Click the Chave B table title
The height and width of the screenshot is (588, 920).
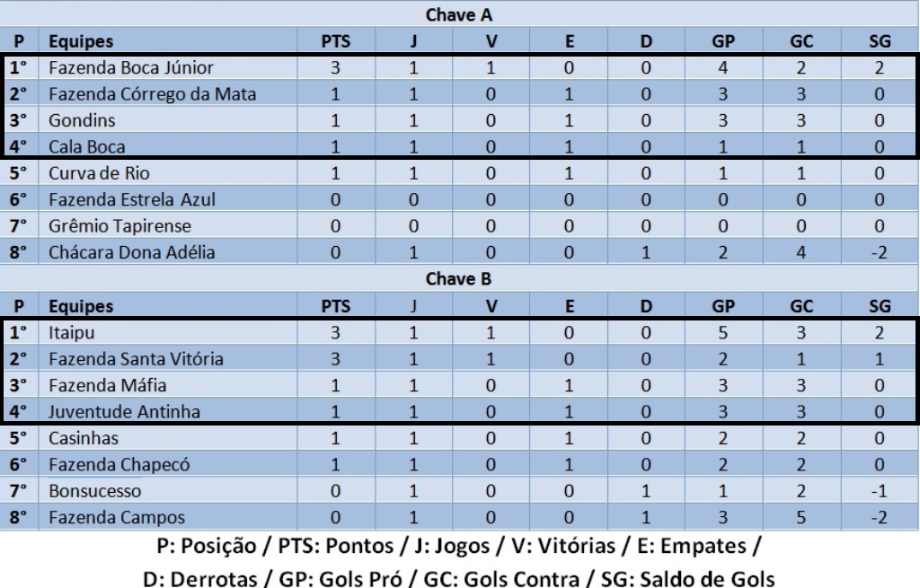pyautogui.click(x=458, y=279)
